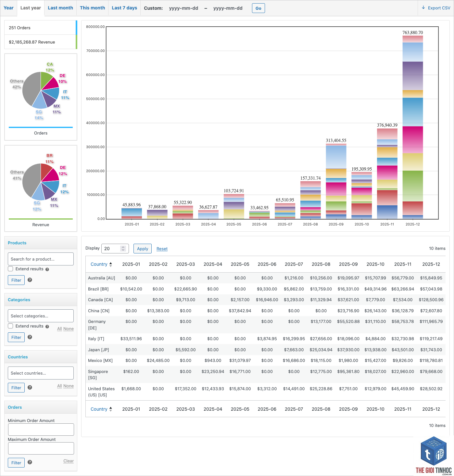Screen dimensions: 454x476
Task: Click the custom end date field
Action: (228, 8)
